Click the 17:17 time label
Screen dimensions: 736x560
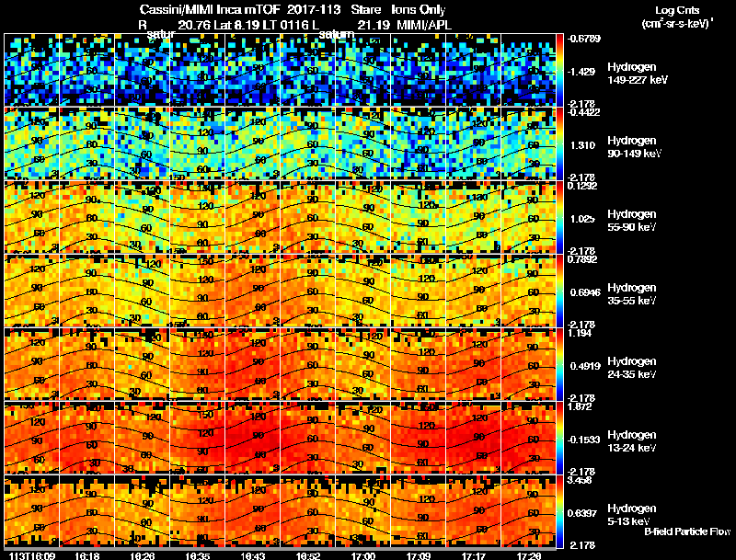[x=473, y=555]
